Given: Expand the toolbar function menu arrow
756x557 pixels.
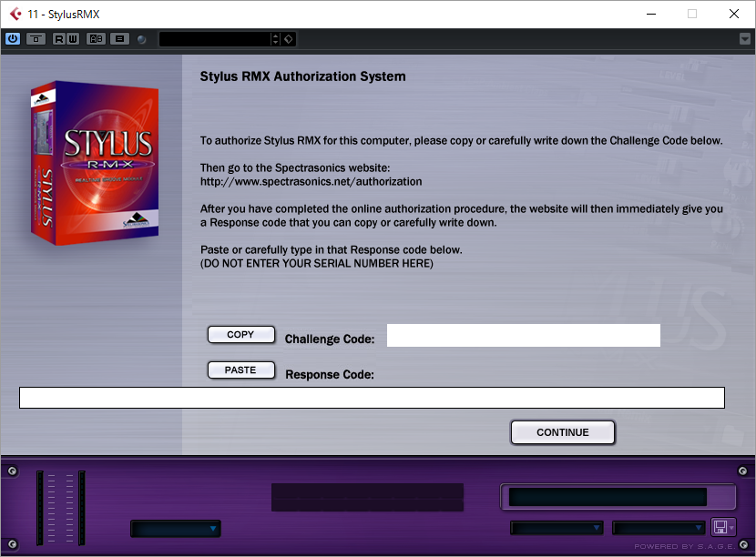Looking at the screenshot, I should pos(745,38).
